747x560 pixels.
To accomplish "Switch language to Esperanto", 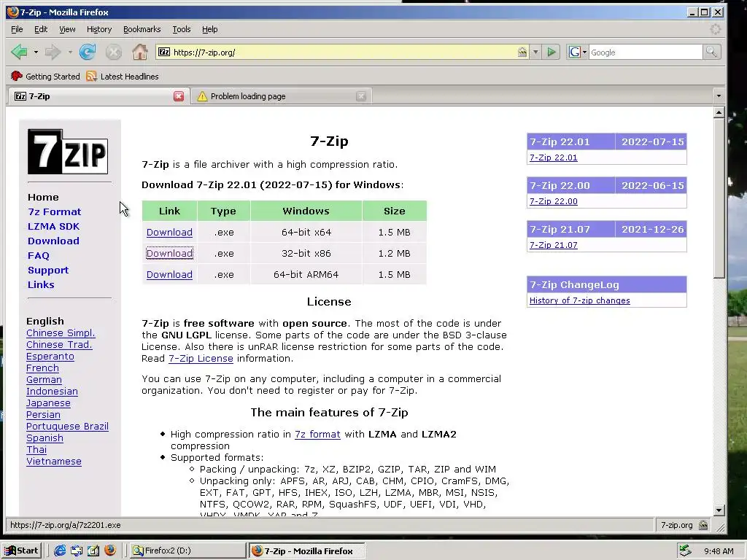I will pyautogui.click(x=50, y=356).
